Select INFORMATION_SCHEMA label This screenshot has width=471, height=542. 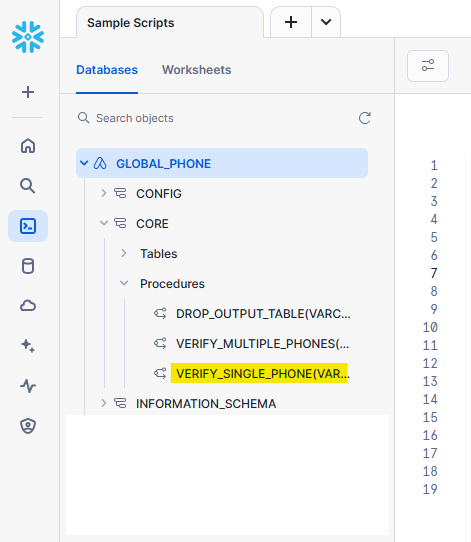pyautogui.click(x=206, y=404)
